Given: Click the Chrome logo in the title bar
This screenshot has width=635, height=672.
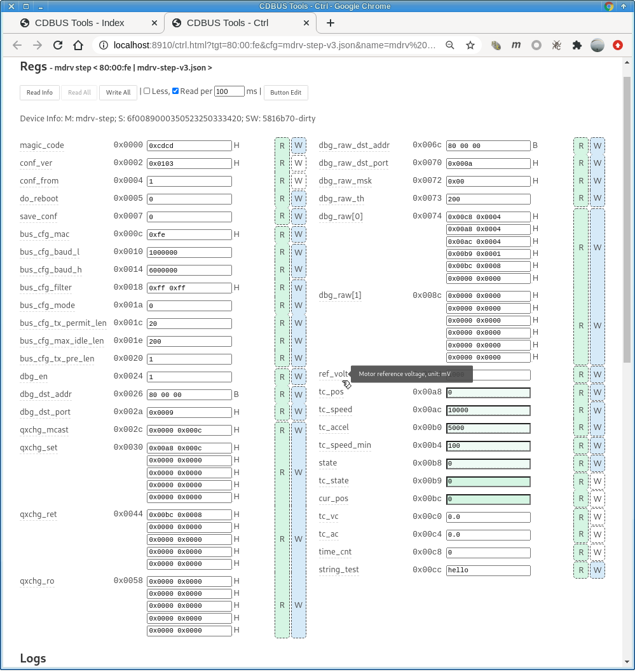Looking at the screenshot, I should (x=609, y=6).
